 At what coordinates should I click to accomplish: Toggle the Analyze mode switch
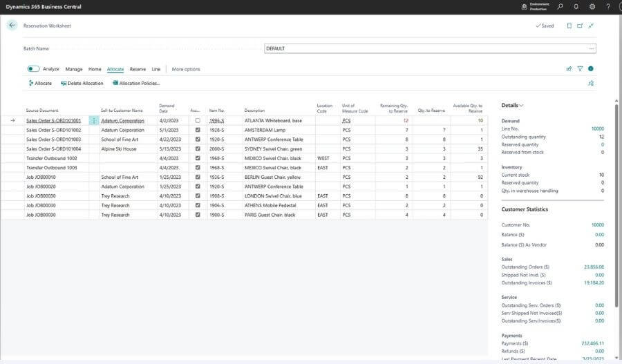[x=33, y=69]
